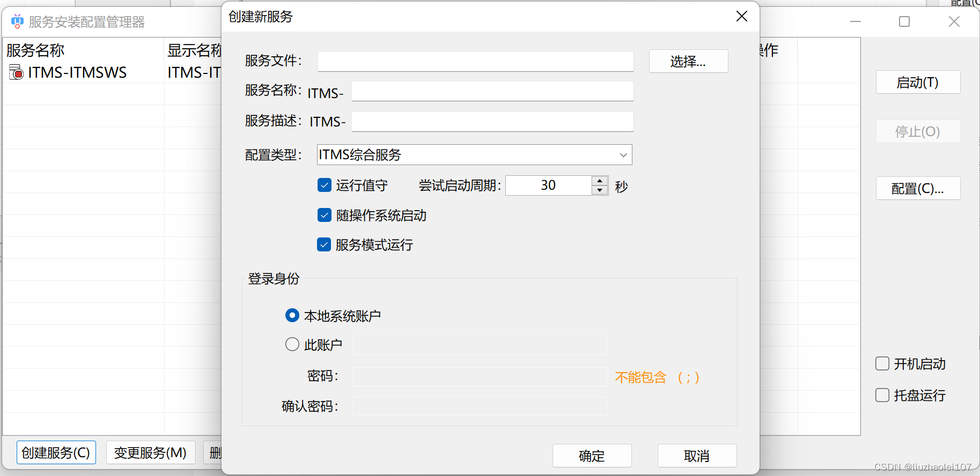Click 启动(T) button in main window

pos(918,83)
